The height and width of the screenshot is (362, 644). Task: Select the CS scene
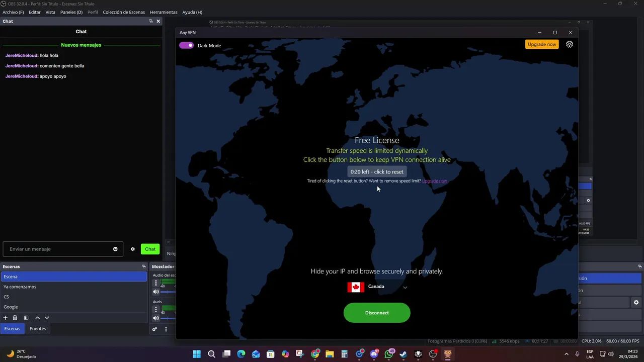pyautogui.click(x=74, y=297)
